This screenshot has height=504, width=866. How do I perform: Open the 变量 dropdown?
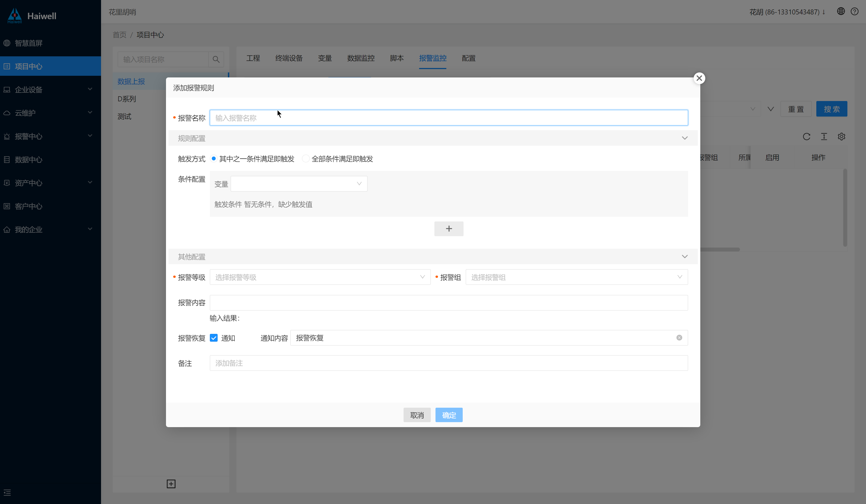pos(299,184)
